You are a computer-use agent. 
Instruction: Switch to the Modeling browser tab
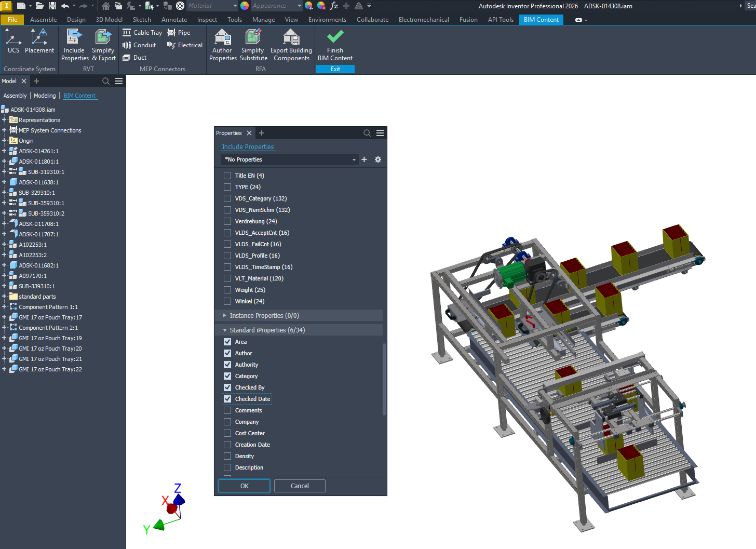pyautogui.click(x=45, y=96)
